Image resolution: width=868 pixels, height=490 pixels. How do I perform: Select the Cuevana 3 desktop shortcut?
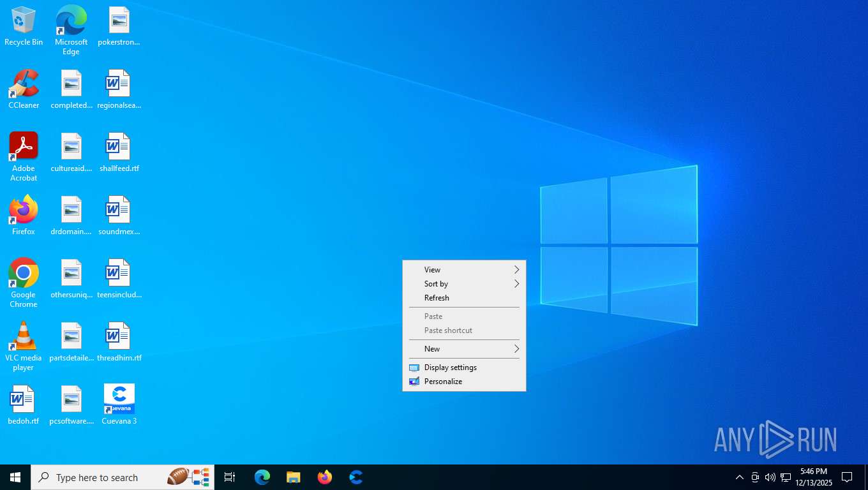click(x=119, y=405)
